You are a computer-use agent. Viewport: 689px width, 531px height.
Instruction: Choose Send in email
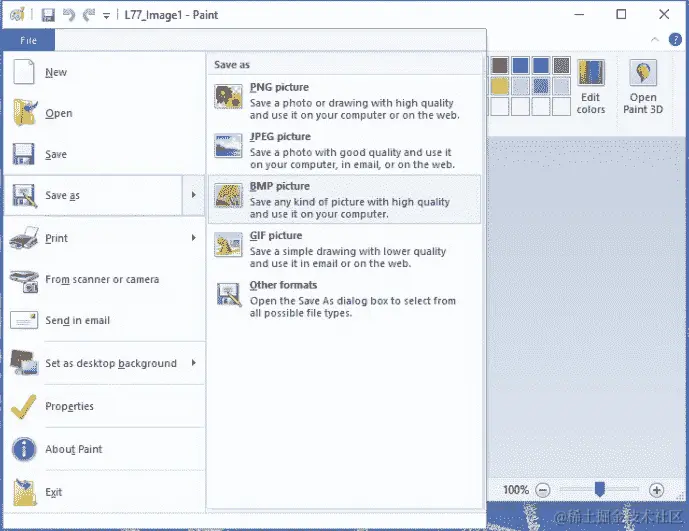click(x=104, y=320)
